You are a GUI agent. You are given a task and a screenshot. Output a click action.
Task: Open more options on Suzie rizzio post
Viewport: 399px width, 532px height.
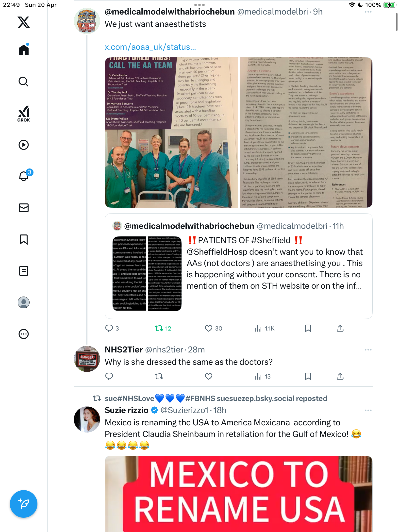[x=368, y=410]
